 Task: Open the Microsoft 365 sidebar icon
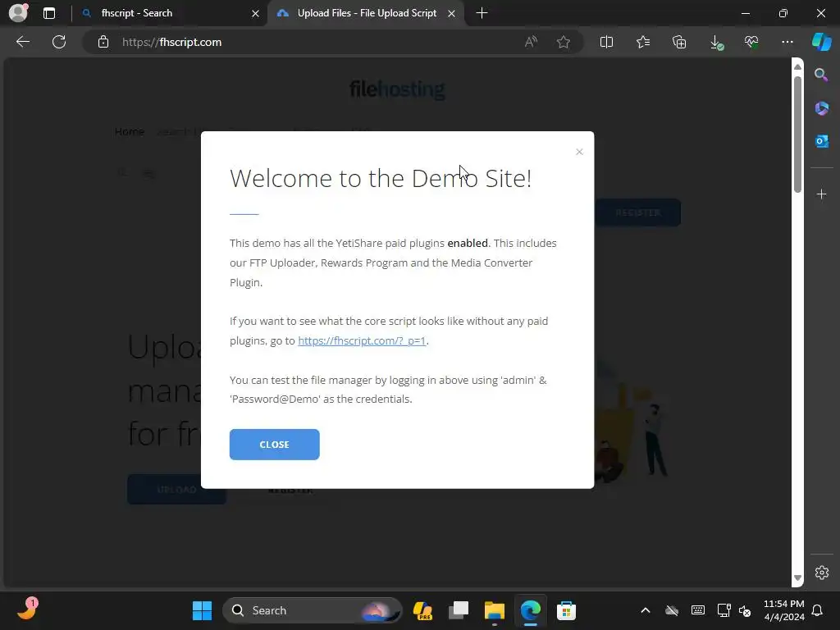coord(821,108)
